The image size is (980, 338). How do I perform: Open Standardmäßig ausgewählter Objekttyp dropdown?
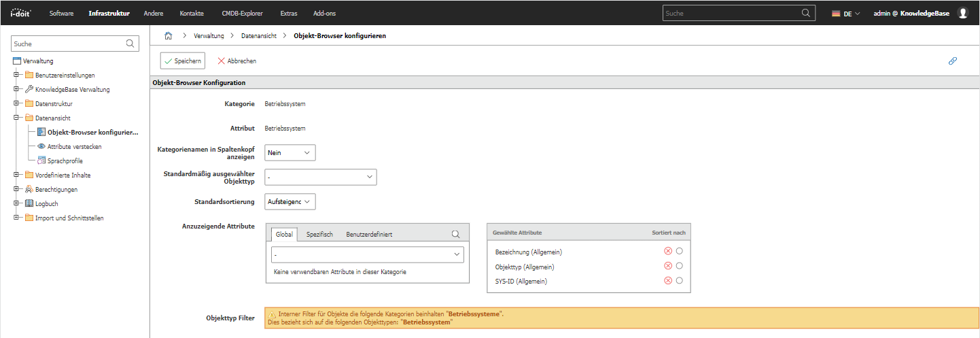click(x=321, y=177)
